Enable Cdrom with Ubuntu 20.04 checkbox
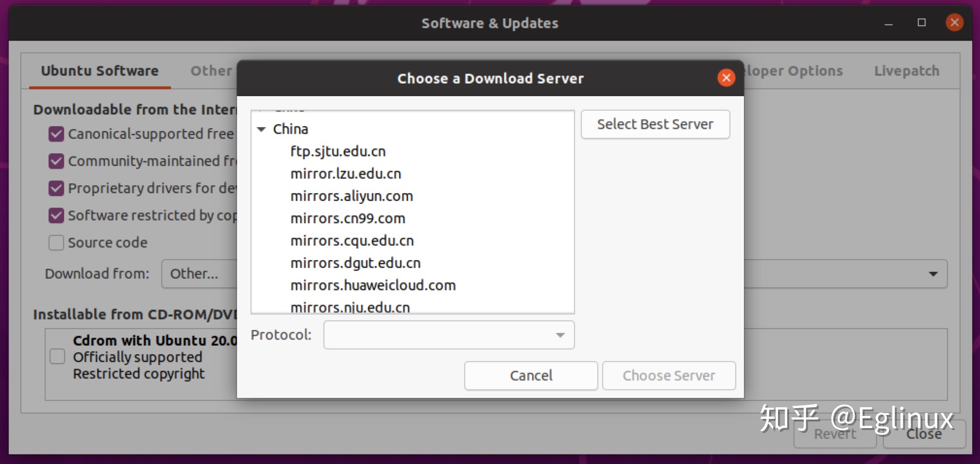980x464 pixels. 57,356
